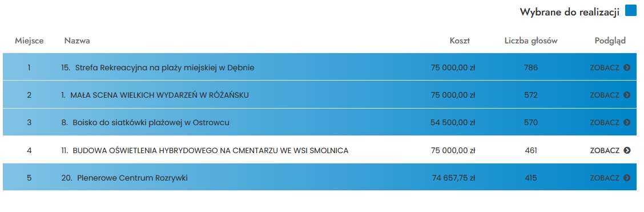Click the Koszt column header
644x212 pixels.
(x=460, y=41)
